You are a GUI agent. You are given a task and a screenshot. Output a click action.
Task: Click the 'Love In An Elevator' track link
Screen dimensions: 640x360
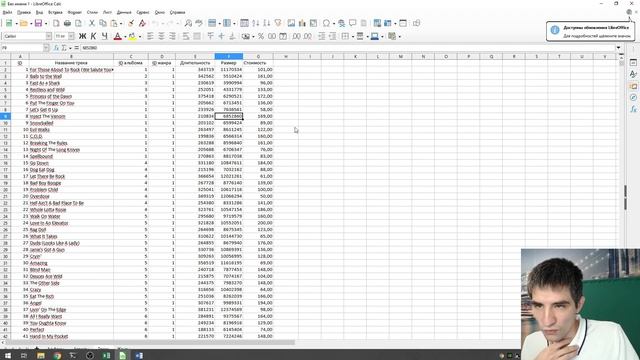[49, 223]
